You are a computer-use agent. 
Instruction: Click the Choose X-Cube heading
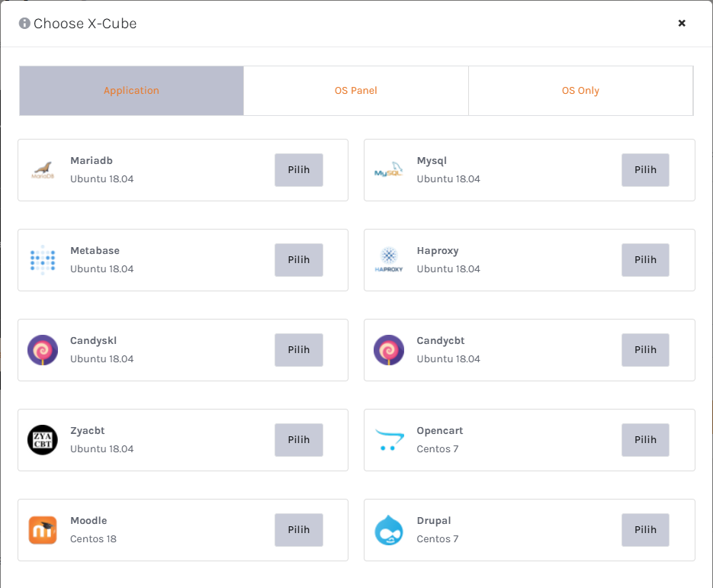[x=85, y=23]
